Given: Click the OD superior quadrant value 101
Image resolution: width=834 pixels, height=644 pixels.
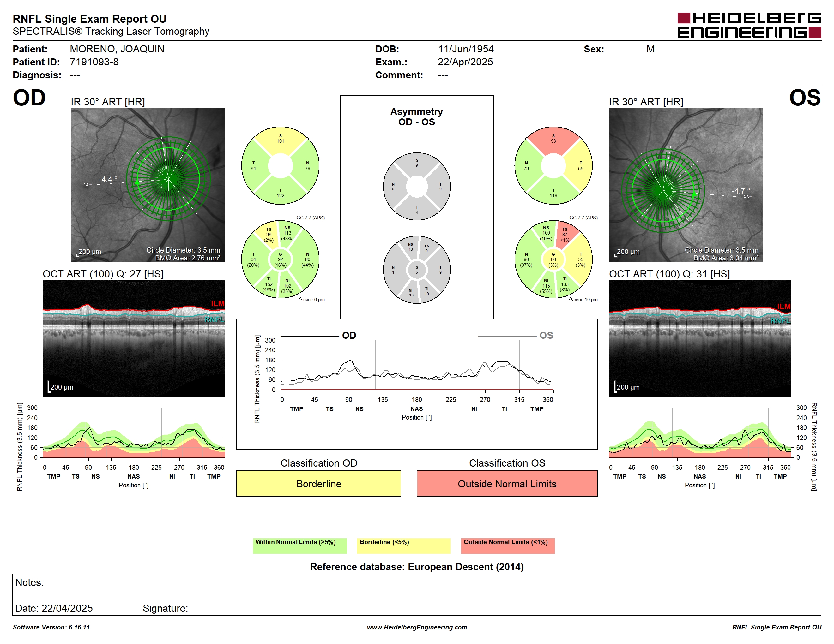Looking at the screenshot, I should coord(280,141).
